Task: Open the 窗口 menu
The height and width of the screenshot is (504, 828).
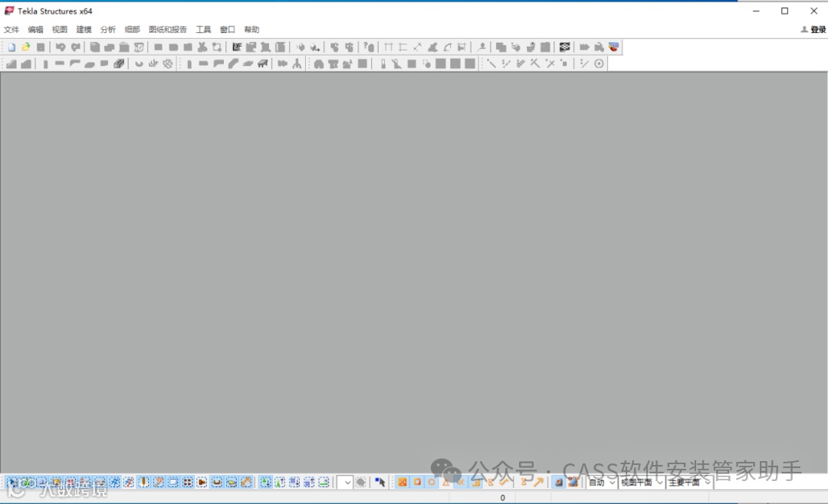Action: [x=228, y=30]
